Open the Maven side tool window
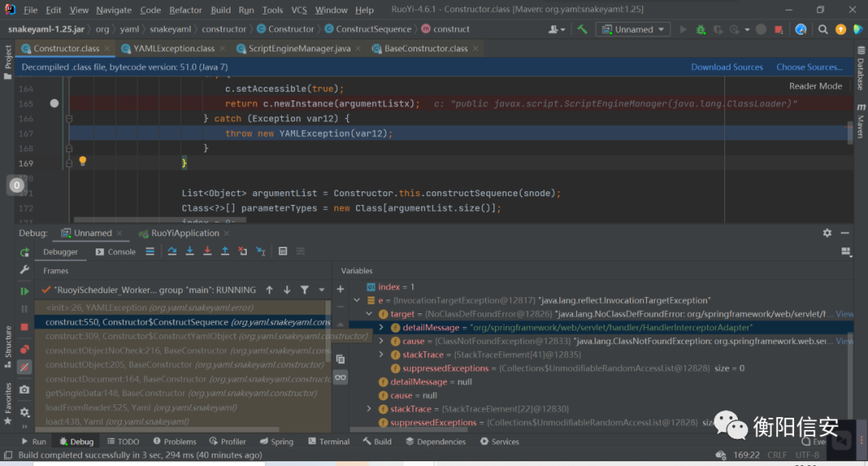This screenshot has height=466, width=868. [x=861, y=121]
